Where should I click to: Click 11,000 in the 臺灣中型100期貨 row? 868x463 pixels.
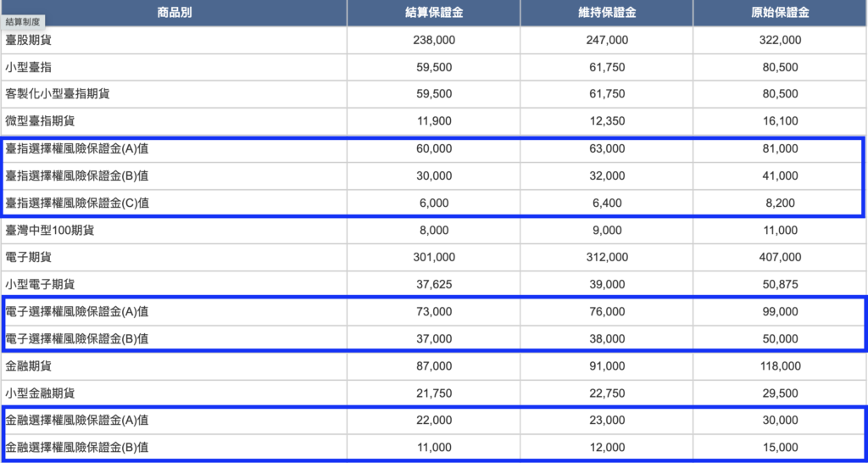(780, 231)
